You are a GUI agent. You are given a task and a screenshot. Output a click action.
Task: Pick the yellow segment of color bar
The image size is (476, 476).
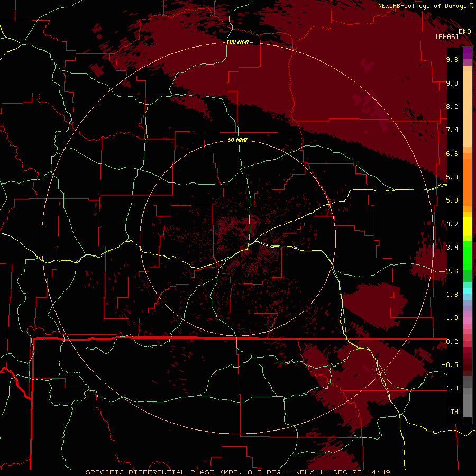(x=467, y=226)
